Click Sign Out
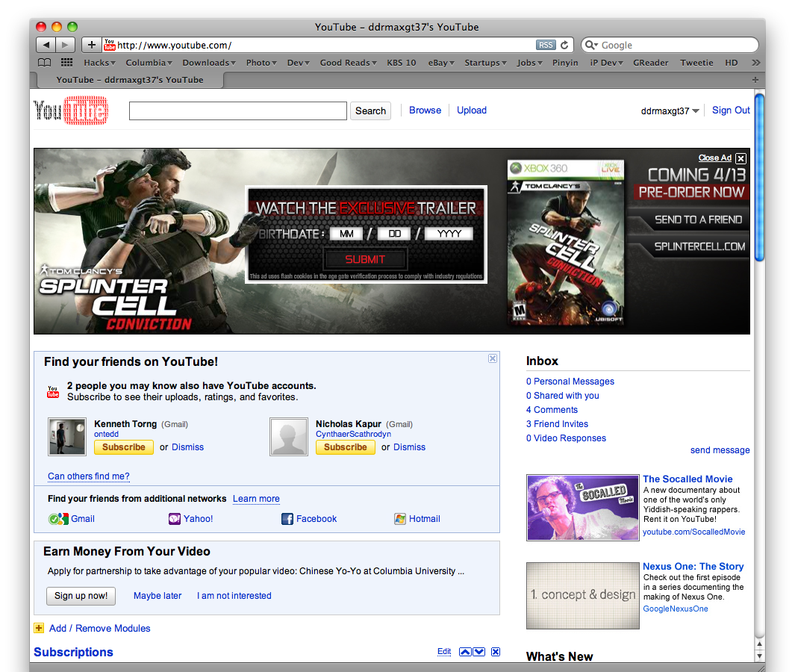Viewport: 795px width, 672px height. [731, 110]
